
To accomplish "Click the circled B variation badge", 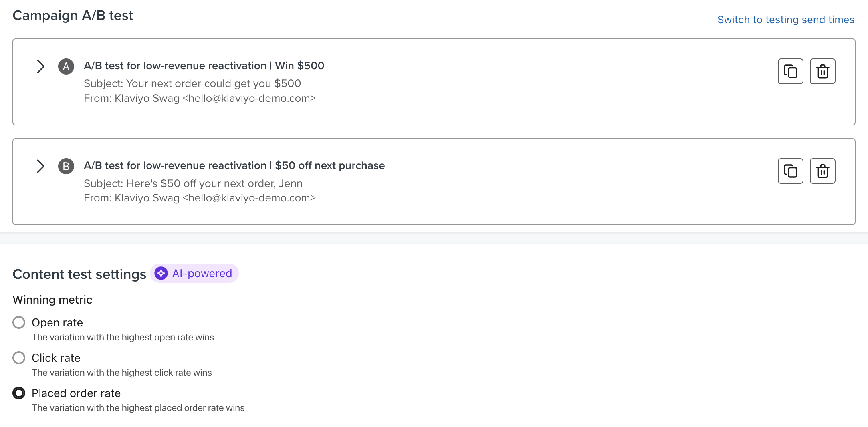I will click(x=66, y=166).
